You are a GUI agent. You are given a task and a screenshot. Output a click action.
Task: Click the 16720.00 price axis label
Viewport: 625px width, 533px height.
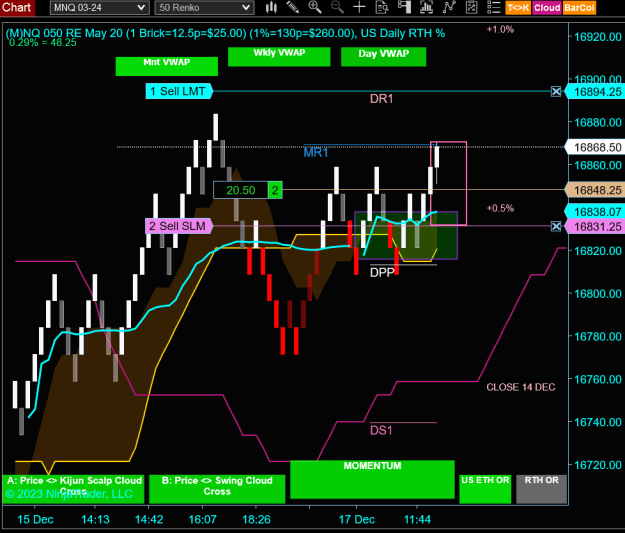(597, 465)
